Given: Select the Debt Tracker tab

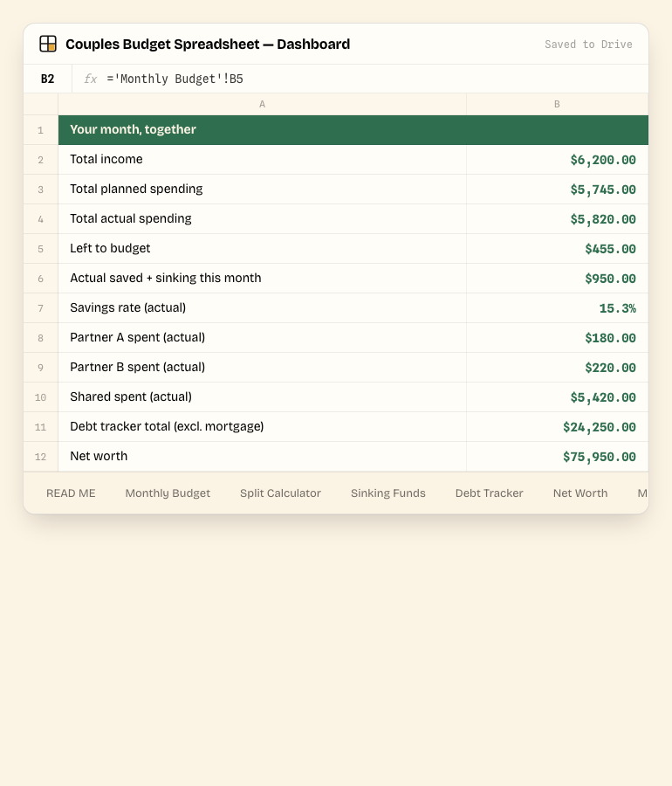Looking at the screenshot, I should click(490, 493).
